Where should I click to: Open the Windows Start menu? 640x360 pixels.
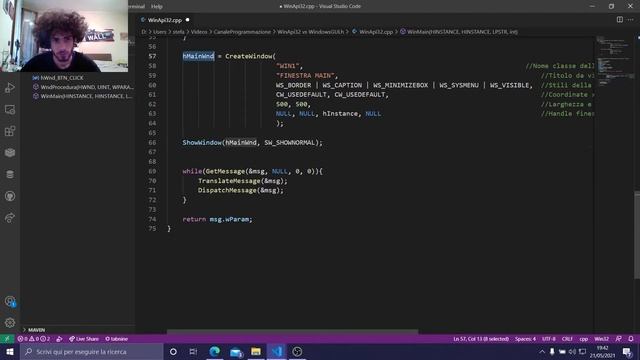[10, 351]
